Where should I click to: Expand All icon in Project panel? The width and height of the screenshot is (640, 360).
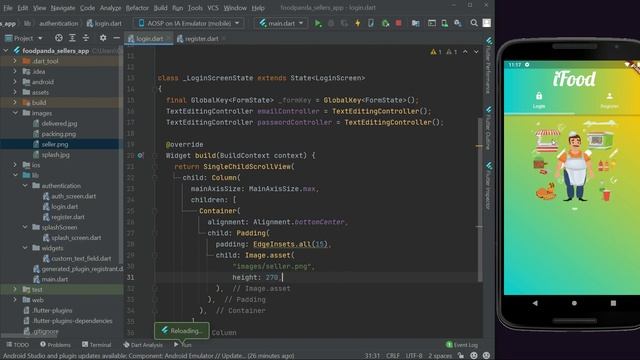pyautogui.click(x=72, y=38)
